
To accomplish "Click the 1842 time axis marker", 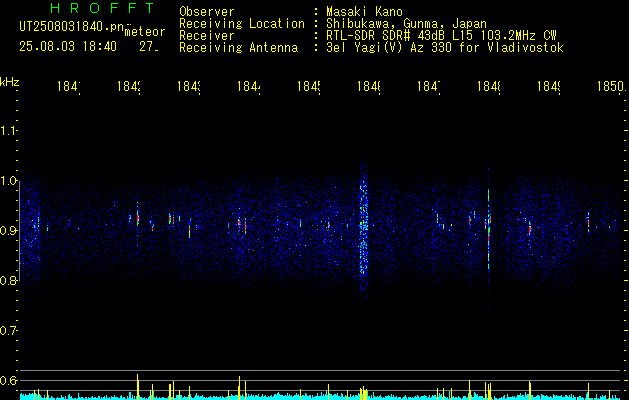I will coord(129,86).
